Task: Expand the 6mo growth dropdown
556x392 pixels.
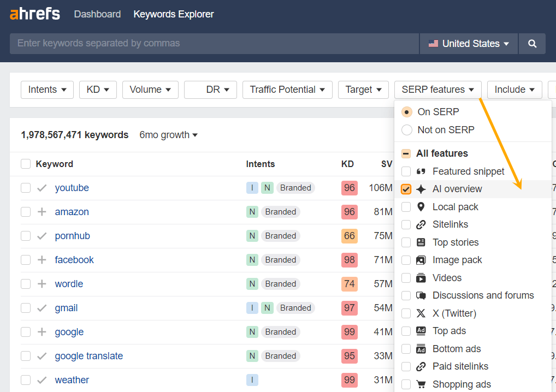Action: [x=168, y=135]
